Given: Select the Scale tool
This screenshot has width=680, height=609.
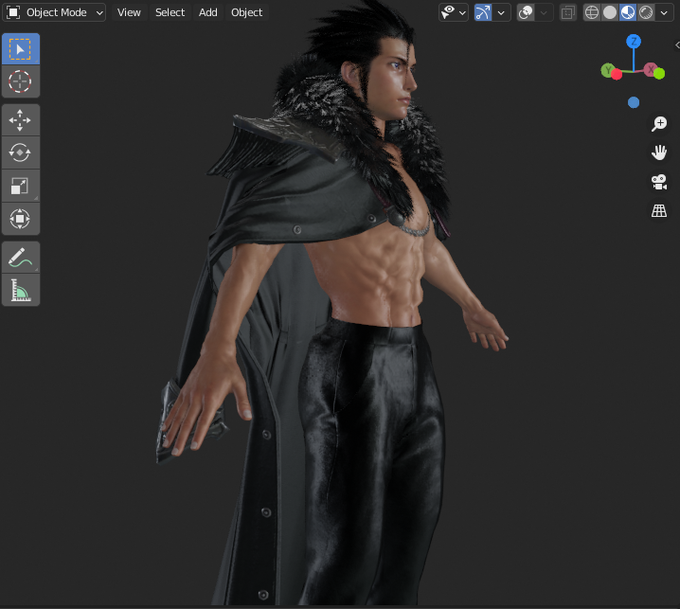Looking at the screenshot, I should [20, 186].
